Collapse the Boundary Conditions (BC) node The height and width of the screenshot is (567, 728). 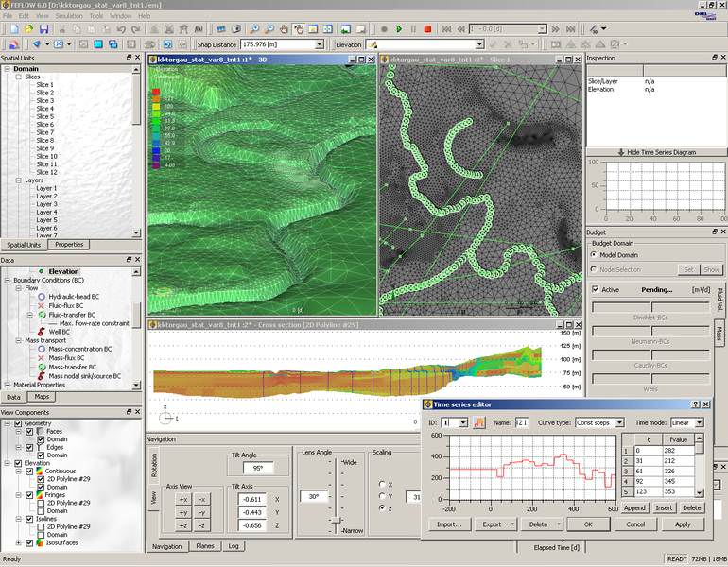pyautogui.click(x=7, y=281)
